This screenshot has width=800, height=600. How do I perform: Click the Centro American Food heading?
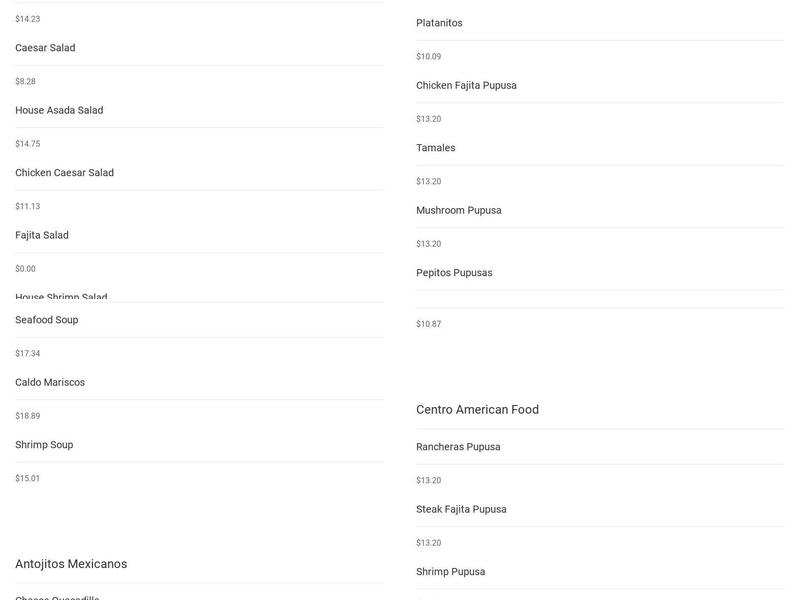tap(477, 410)
